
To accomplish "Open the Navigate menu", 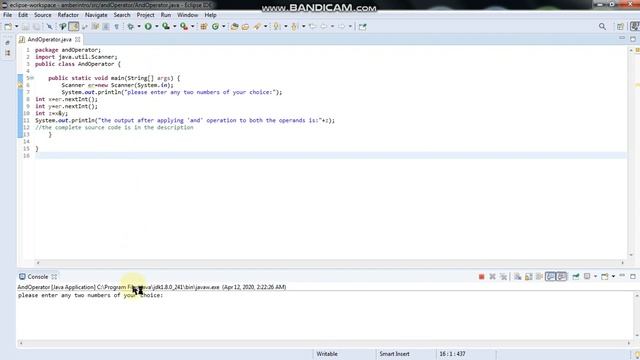I will coord(96,15).
